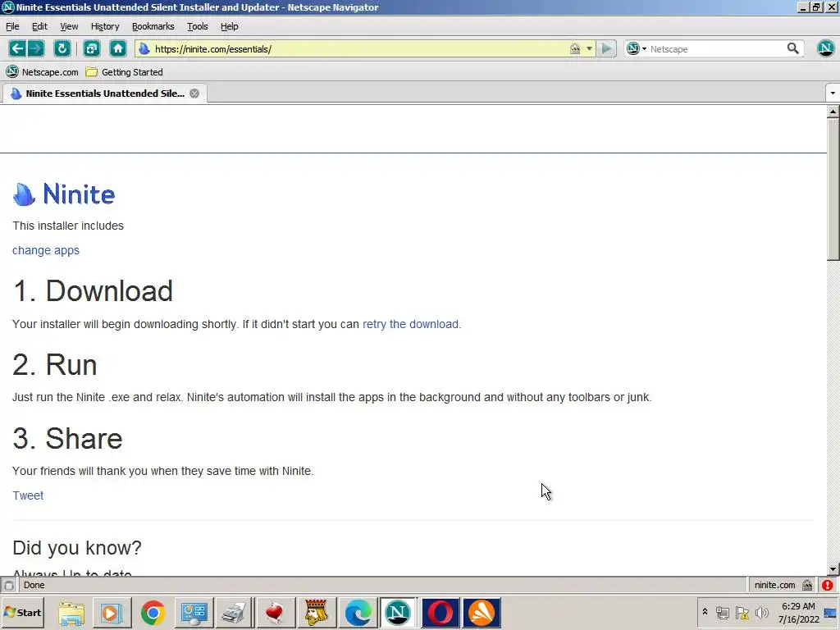Click the retry the download link

tap(410, 324)
